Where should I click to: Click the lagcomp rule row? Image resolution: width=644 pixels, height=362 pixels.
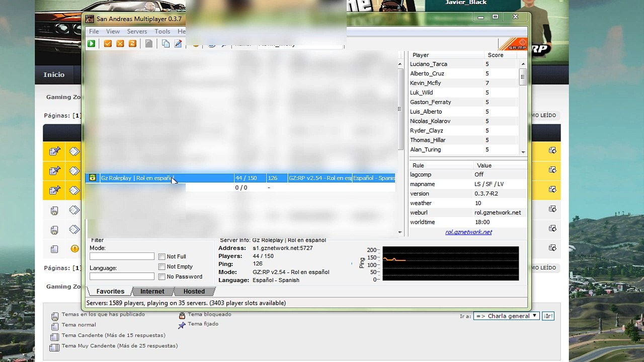468,175
